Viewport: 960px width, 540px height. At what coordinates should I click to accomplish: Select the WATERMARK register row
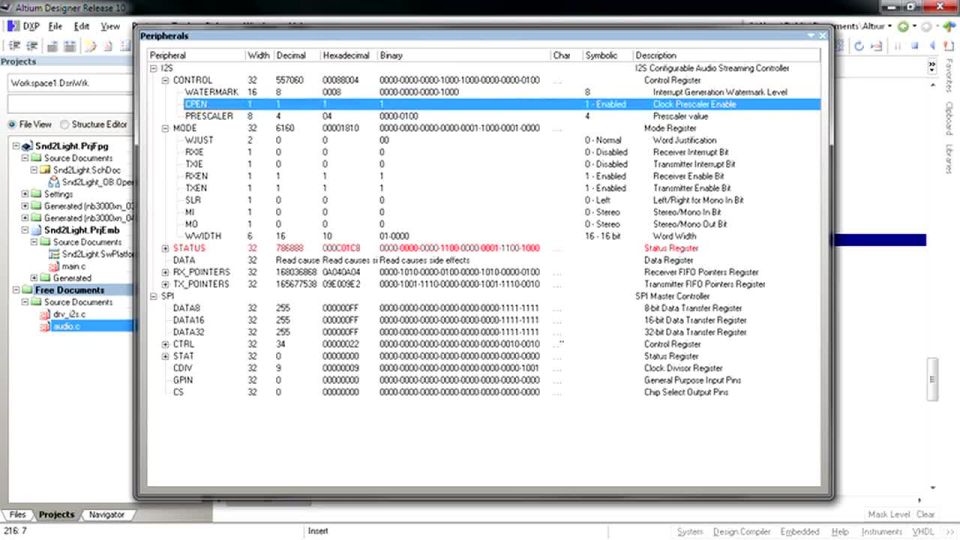(484, 92)
